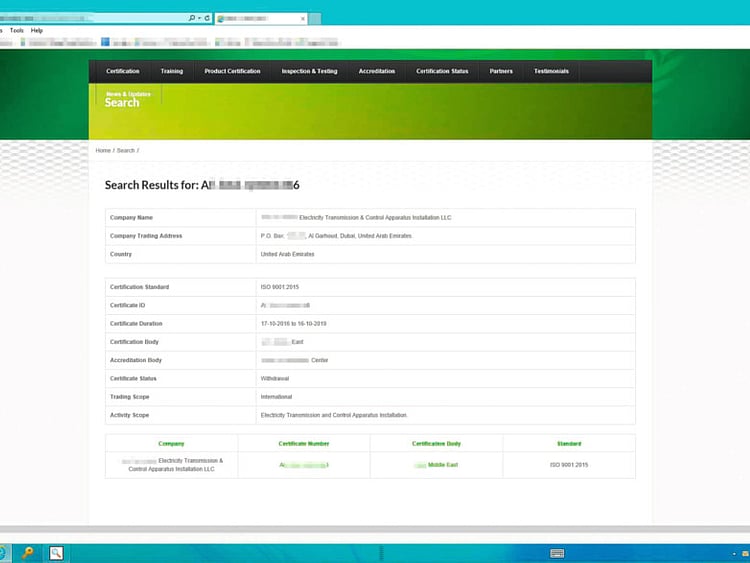Open the Certification nav menu
Screen dimensions: 750x563
[x=123, y=71]
